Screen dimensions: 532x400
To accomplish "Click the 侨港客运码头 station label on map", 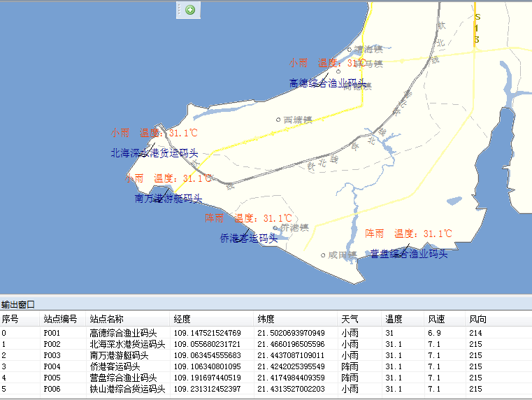I will coord(248,238).
